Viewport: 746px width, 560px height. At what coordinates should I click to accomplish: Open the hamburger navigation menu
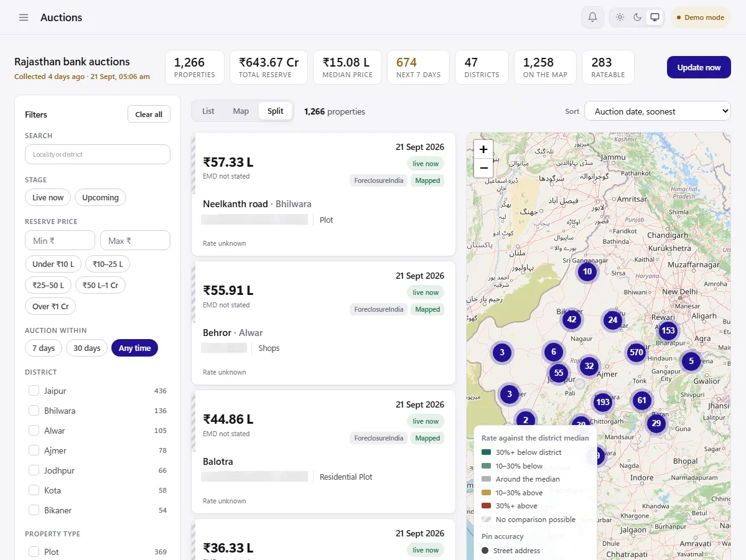coord(23,17)
